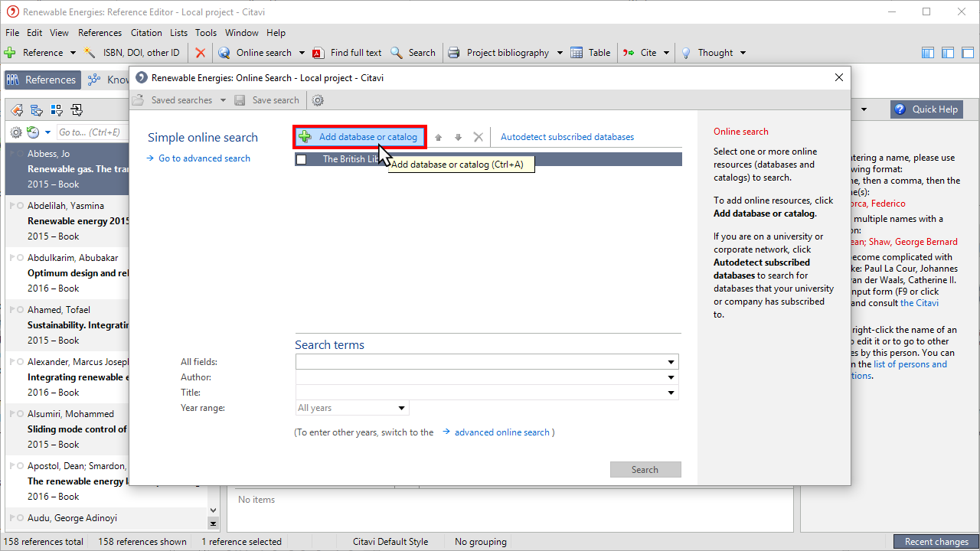The height and width of the screenshot is (551, 980).
Task: Toggle the flag on Abdulkarim, Abubakar reference
Action: coord(12,258)
